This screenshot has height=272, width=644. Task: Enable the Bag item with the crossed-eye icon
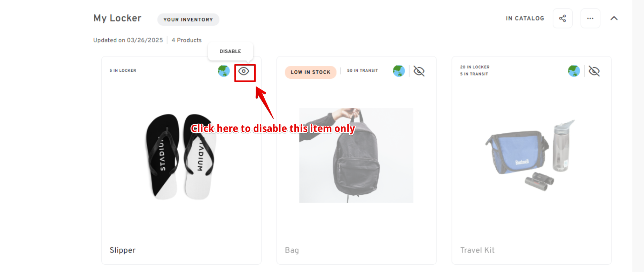point(419,71)
